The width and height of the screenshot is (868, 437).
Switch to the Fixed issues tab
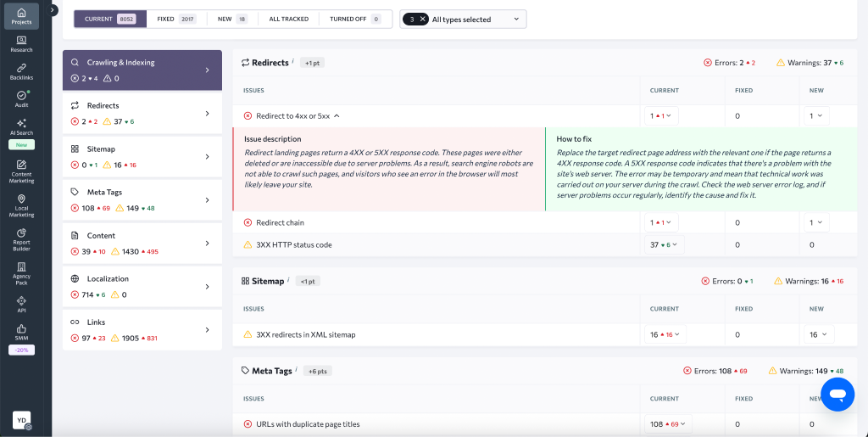coord(175,19)
